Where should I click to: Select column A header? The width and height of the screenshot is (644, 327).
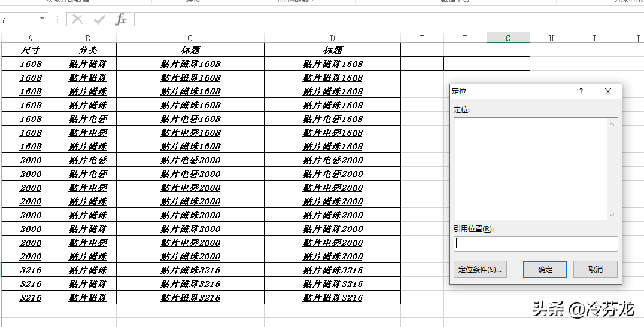[31, 38]
